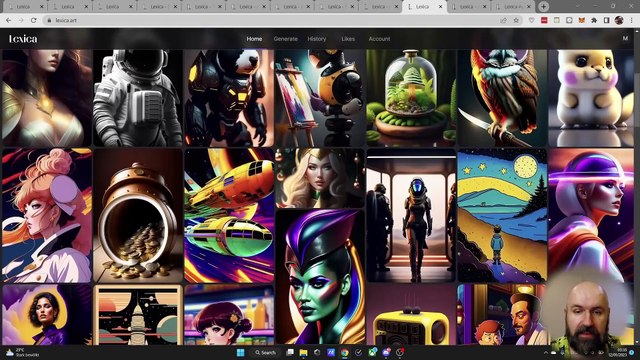Click the heart extension icon
The height and width of the screenshot is (360, 640).
[531, 20]
